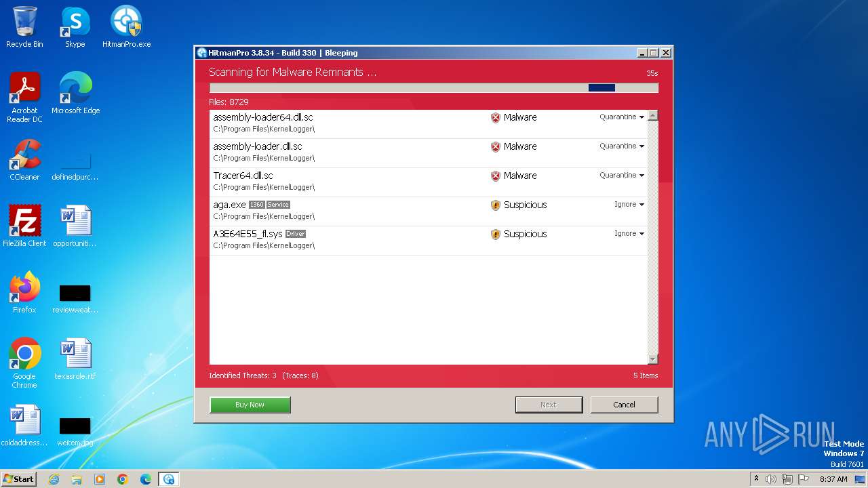Click the volume icon in system tray
Screen dimensions: 868x488
coord(771,479)
